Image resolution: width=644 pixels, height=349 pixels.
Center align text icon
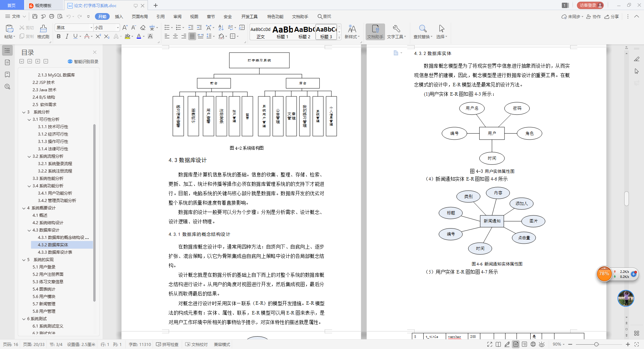175,36
